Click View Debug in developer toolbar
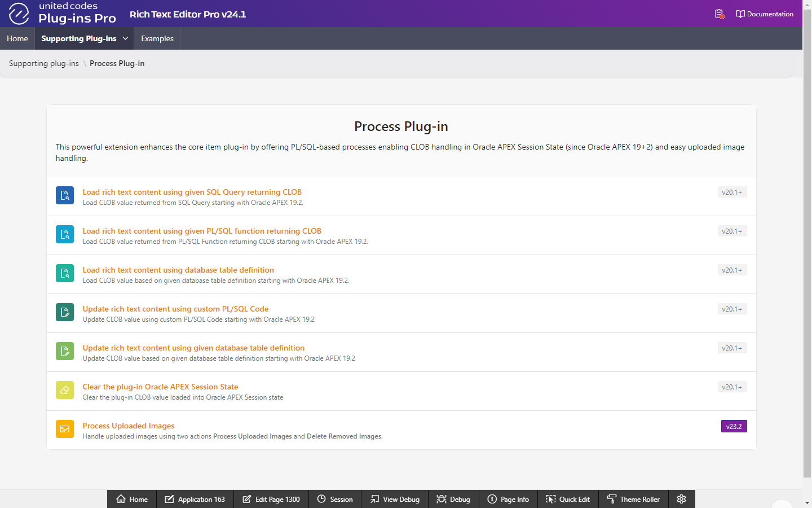812x508 pixels. pyautogui.click(x=395, y=499)
